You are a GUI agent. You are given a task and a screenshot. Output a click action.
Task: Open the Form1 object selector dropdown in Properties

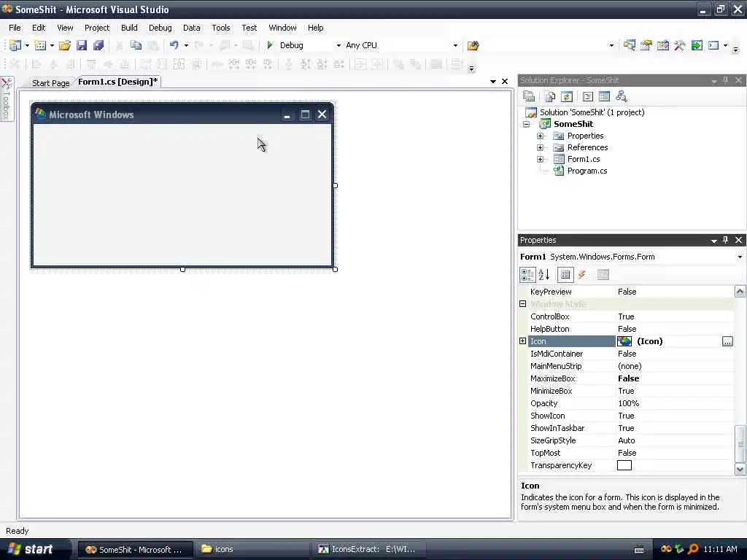[x=740, y=257]
